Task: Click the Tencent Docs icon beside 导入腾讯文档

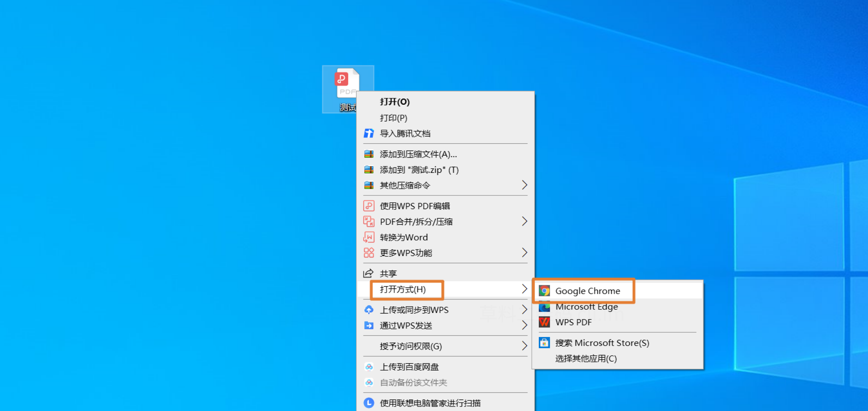Action: pyautogui.click(x=369, y=133)
